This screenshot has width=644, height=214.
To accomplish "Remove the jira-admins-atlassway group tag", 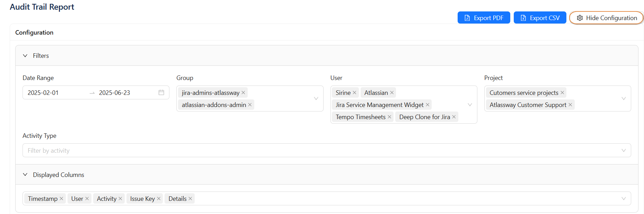I will [x=243, y=92].
